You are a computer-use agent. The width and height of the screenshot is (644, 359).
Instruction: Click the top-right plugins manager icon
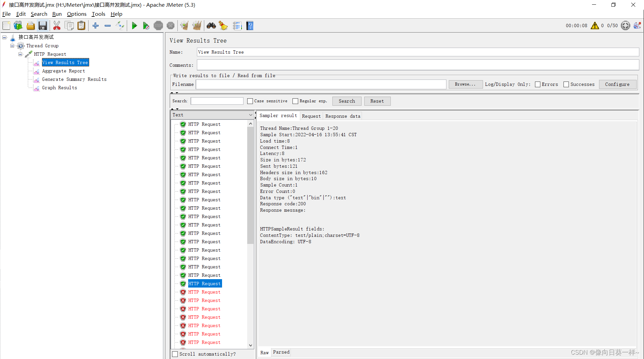coord(637,26)
